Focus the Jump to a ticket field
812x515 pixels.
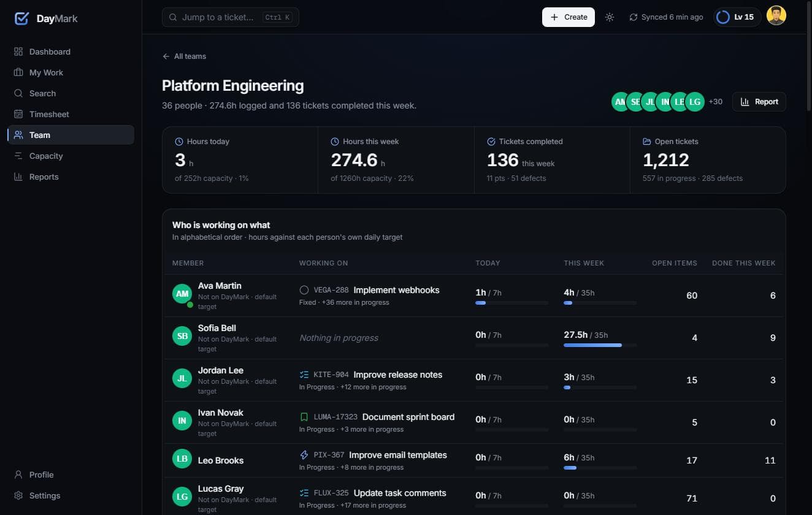tap(231, 17)
